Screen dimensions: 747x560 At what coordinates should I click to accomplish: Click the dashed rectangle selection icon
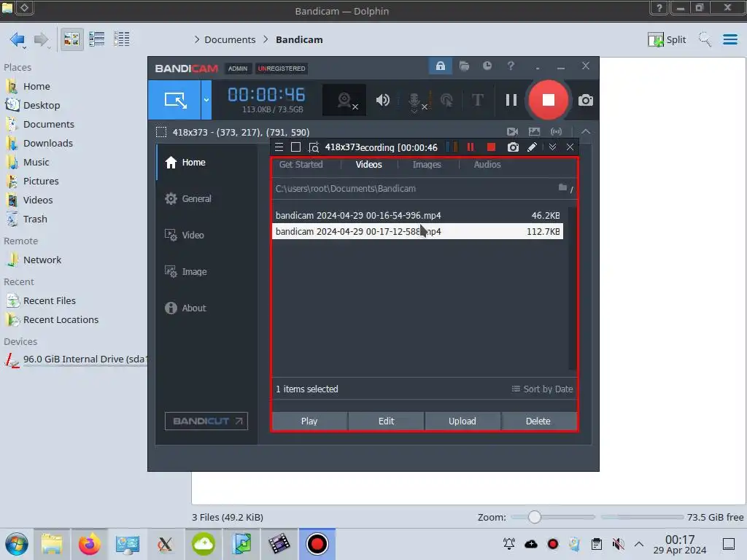[161, 133]
